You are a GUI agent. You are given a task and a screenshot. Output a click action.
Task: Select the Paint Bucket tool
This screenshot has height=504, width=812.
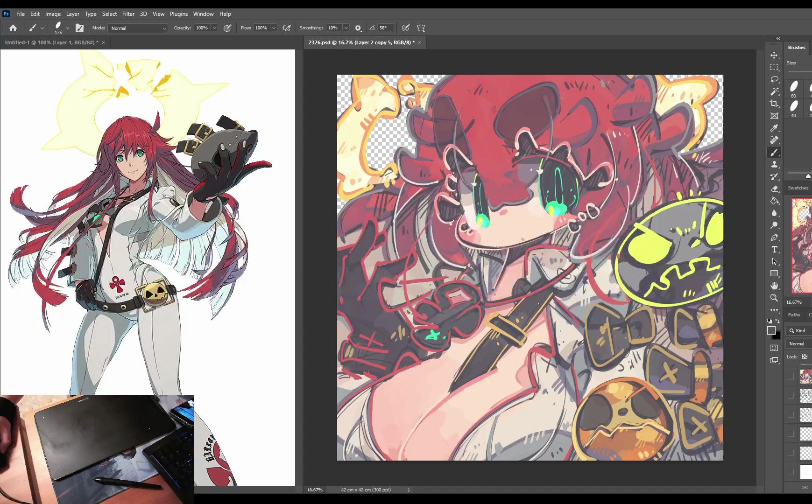(x=774, y=201)
